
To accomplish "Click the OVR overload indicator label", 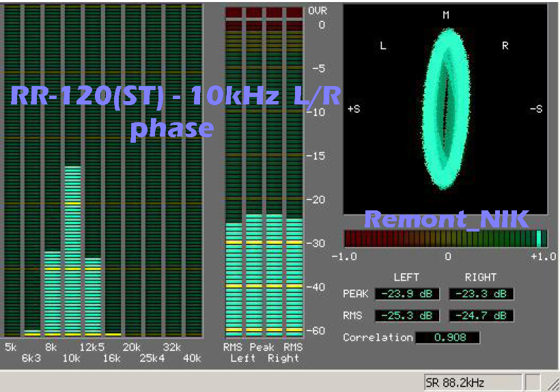I will 318,12.
